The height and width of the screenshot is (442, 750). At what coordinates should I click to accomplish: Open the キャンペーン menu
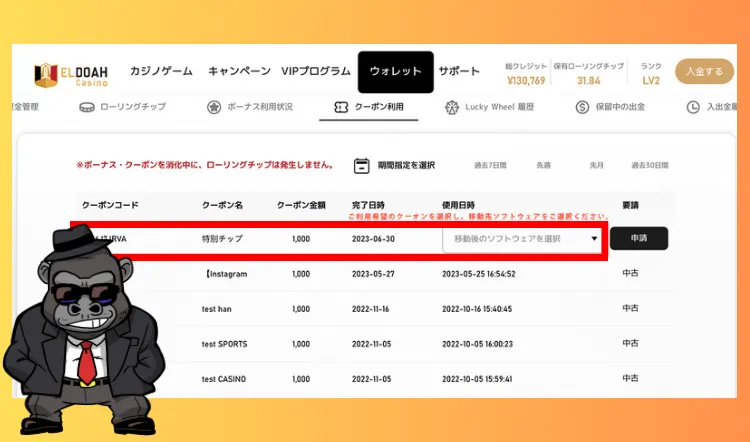coord(239,71)
